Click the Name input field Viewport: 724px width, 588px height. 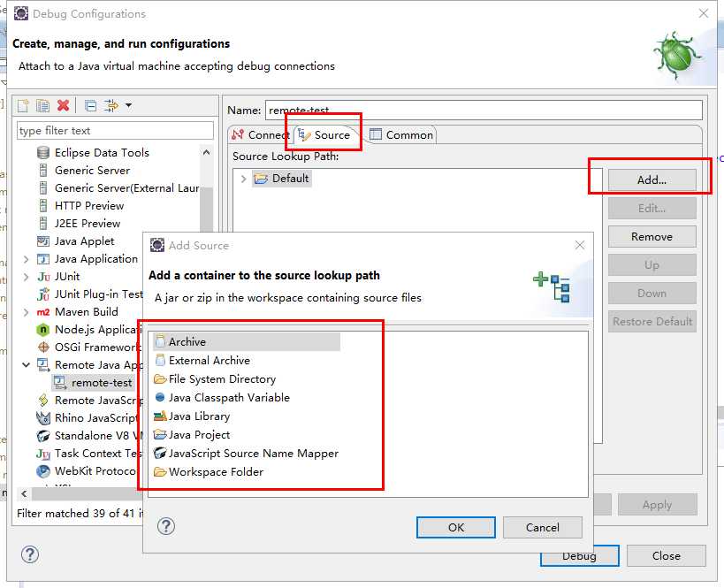point(484,110)
